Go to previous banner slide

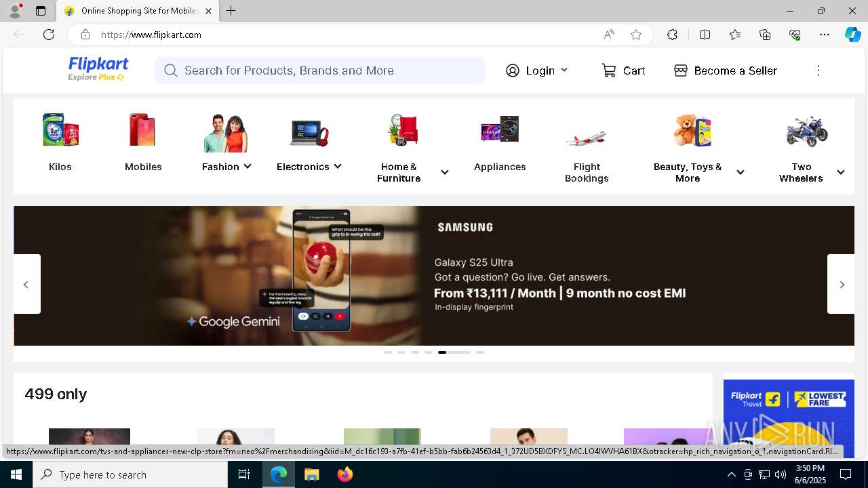pos(26,284)
